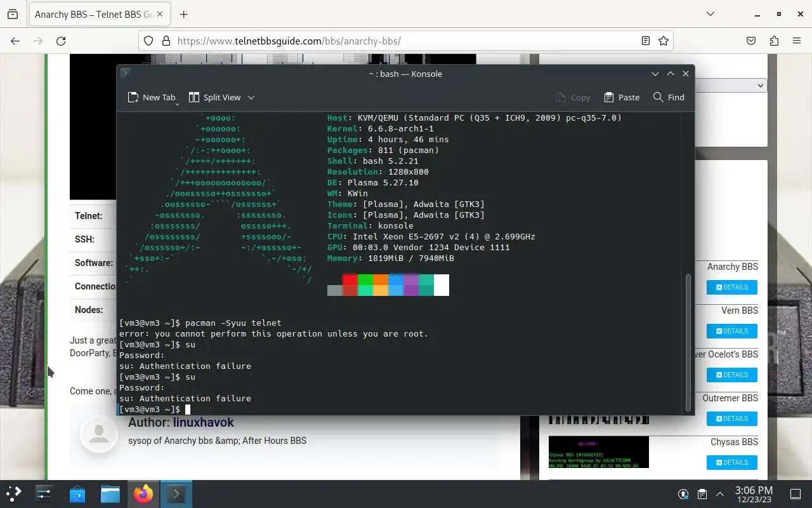Open the Vern BBS sidebar link

tap(740, 311)
